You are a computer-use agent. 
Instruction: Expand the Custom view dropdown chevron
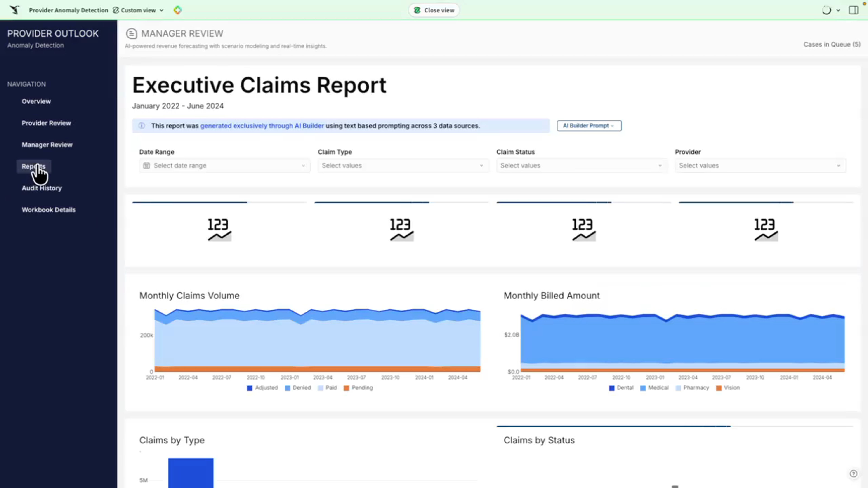[x=161, y=10]
